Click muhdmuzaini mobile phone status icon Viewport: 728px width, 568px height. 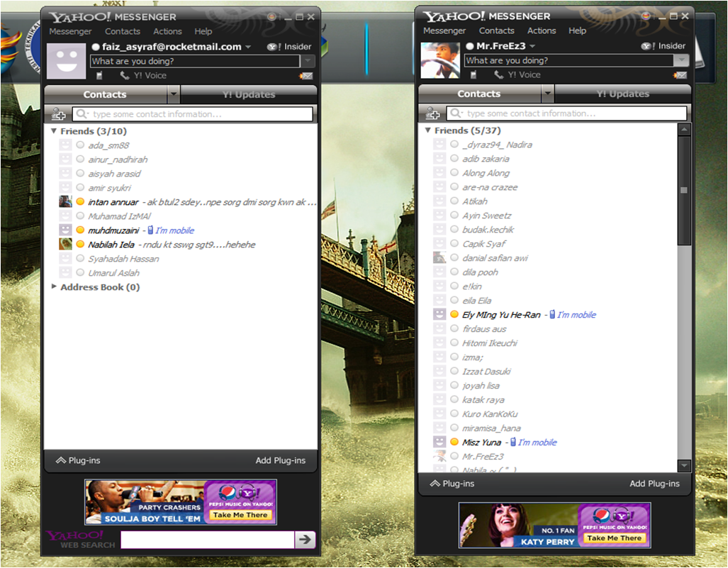150,230
